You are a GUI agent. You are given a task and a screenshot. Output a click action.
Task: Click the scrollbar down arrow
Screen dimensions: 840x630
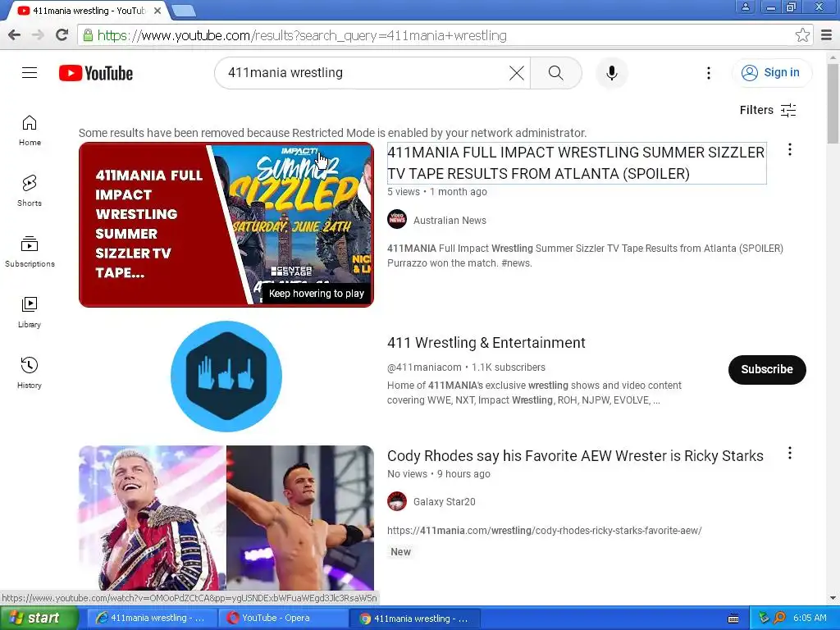pyautogui.click(x=833, y=598)
